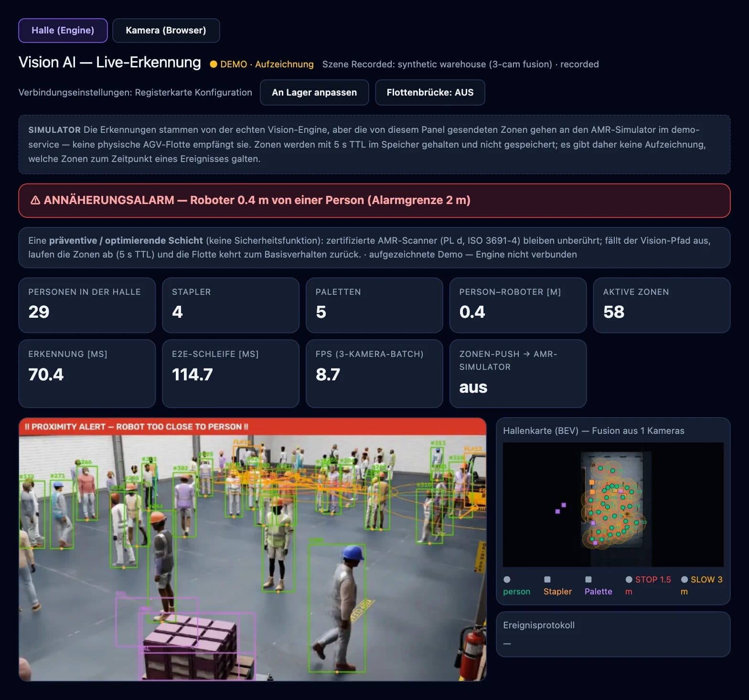The image size is (749, 700).
Task: Click the Aktive Zonen value 58
Action: (x=613, y=312)
